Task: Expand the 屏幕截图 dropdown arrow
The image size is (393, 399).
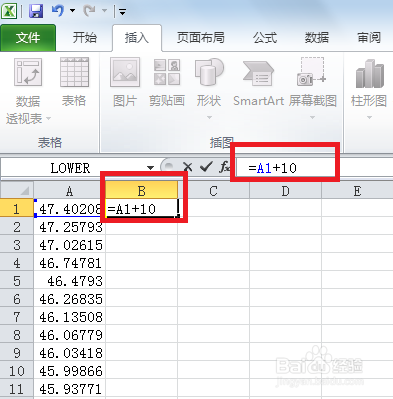Action: point(312,117)
